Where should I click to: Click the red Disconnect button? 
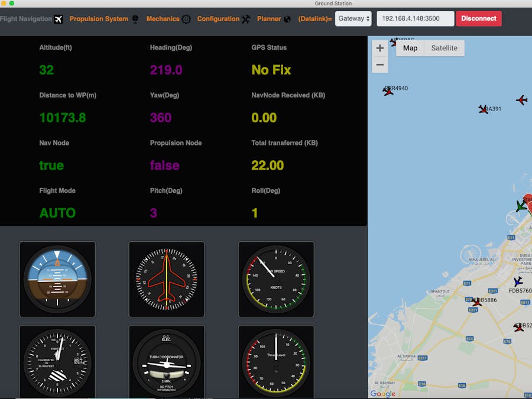coord(478,18)
